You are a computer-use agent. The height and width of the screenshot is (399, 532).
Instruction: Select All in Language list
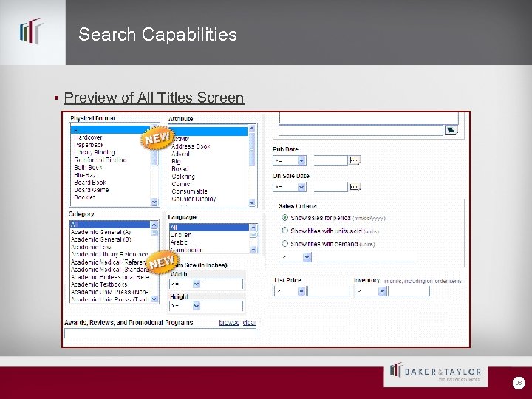[209, 228]
